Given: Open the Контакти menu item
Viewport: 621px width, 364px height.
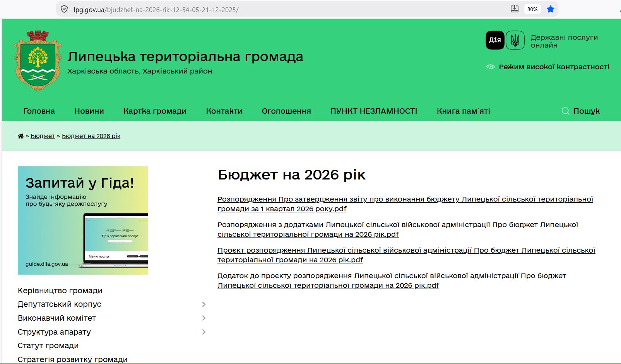Looking at the screenshot, I should tap(224, 111).
